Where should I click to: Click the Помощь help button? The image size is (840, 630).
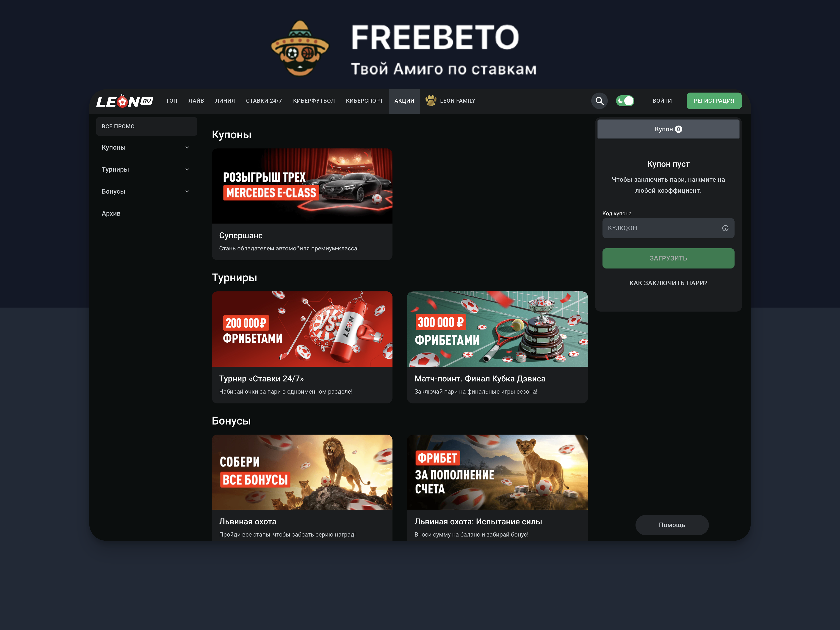coord(672,525)
